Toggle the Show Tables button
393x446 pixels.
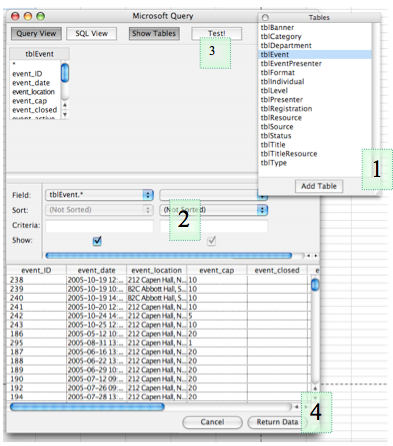(154, 34)
